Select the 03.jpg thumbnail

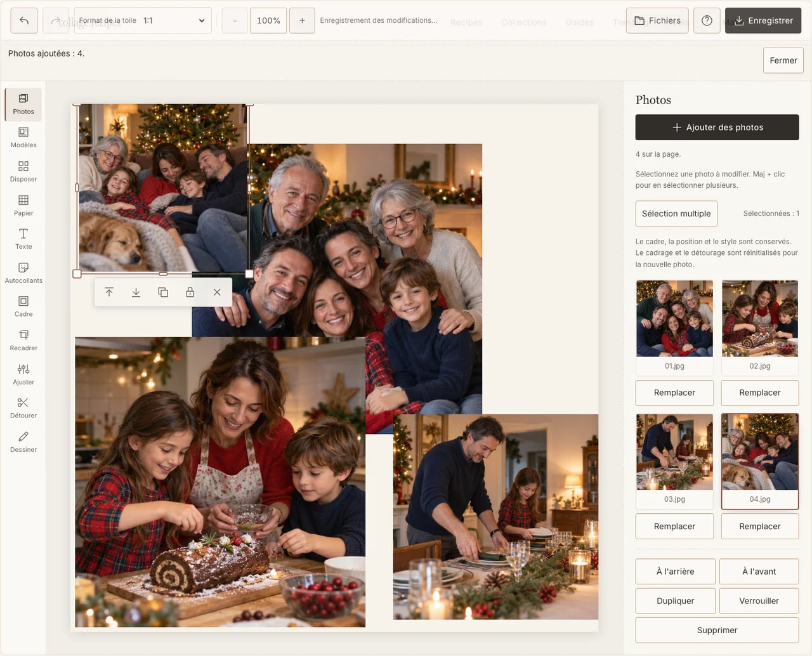pos(674,461)
